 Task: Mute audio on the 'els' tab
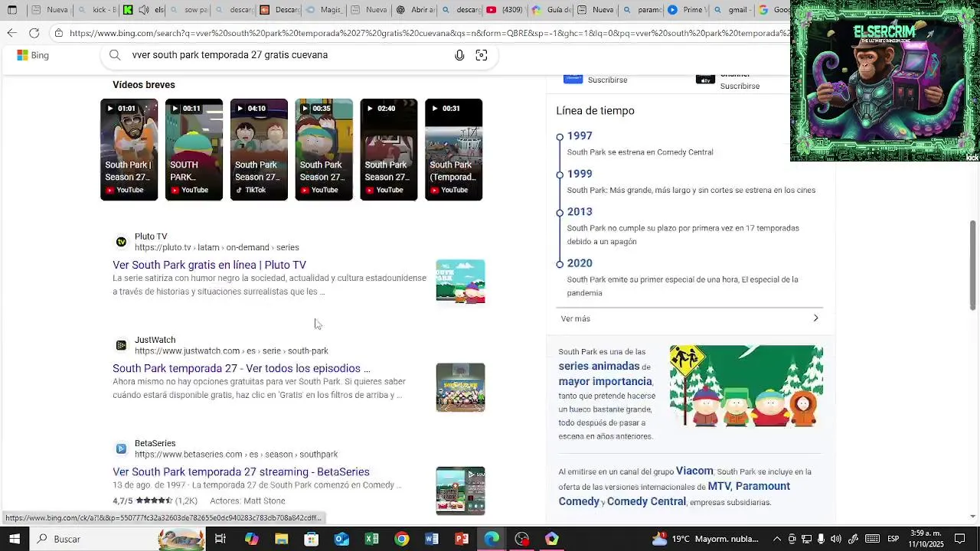point(143,10)
